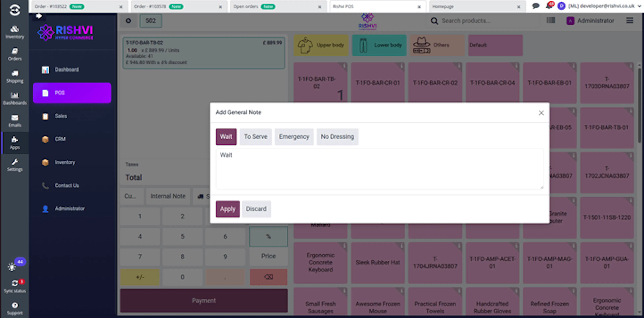Click the search magnifier icon
Screen dimensions: 644x318
(x=434, y=21)
